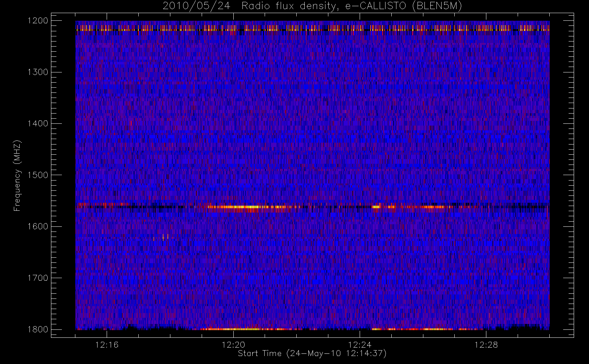Click the 1700 frequency tick label
The width and height of the screenshot is (589, 364).
click(38, 278)
